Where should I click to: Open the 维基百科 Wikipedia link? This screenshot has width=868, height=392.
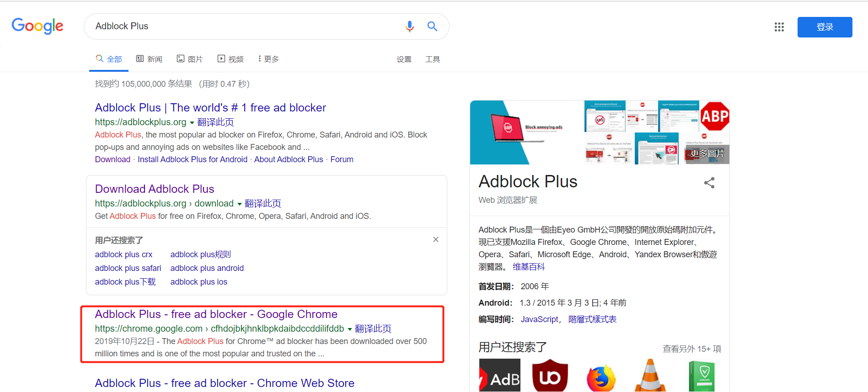[x=529, y=267]
